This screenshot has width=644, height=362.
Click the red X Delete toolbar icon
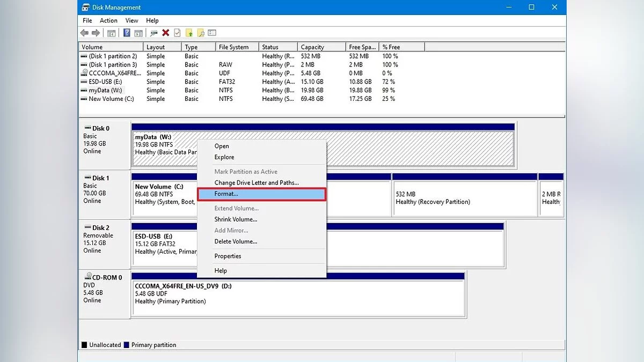pos(166,33)
